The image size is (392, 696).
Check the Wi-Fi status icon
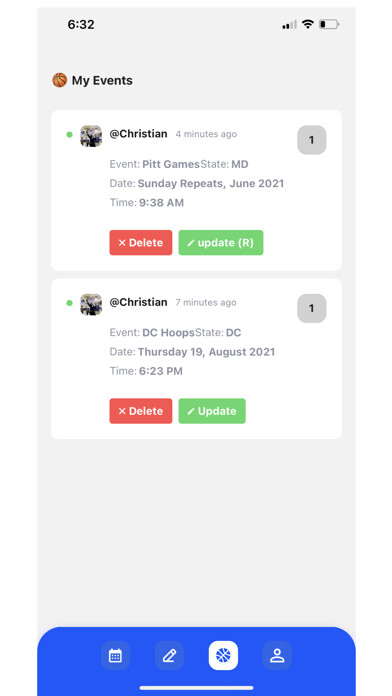pyautogui.click(x=307, y=24)
